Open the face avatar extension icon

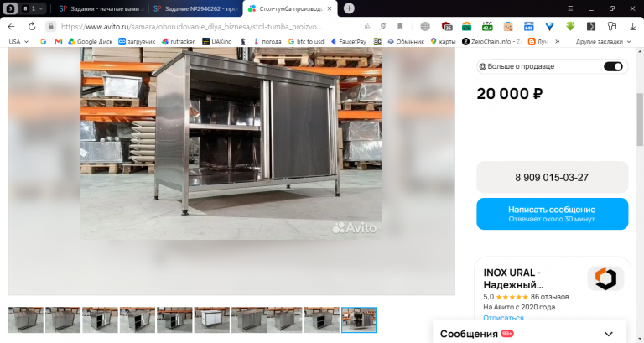pyautogui.click(x=508, y=26)
